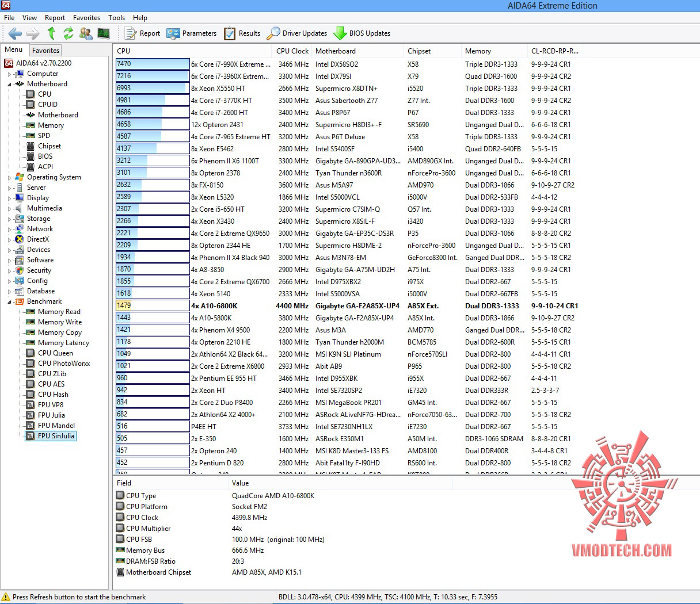Sort by the Chipset column header
700x604 pixels.
(x=432, y=51)
